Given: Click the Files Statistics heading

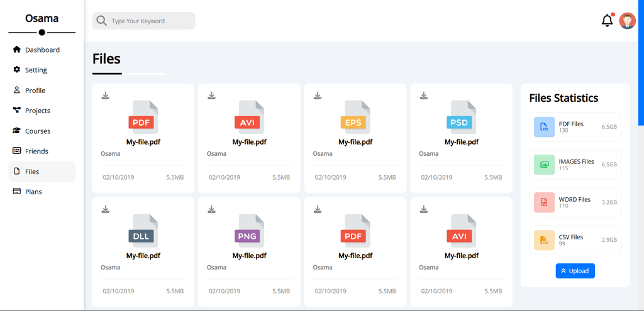Looking at the screenshot, I should coord(563,98).
